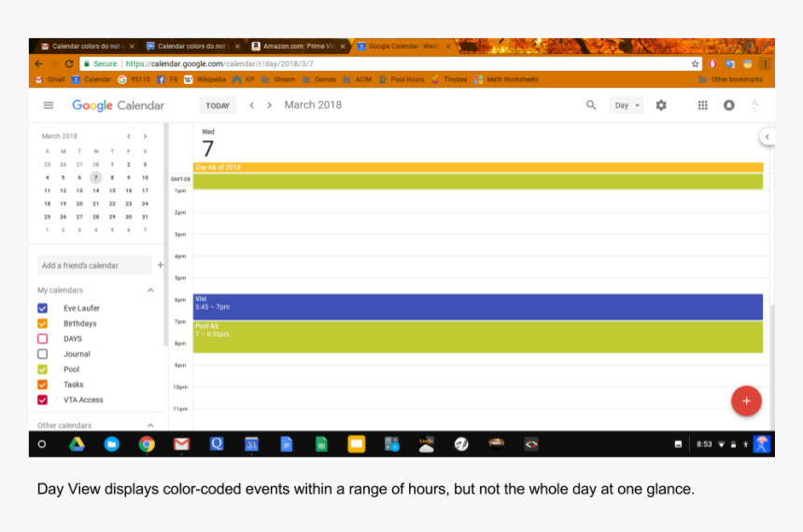Open the Kindle Cloud Reader shelf icon
The width and height of the screenshot is (803, 532).
[426, 444]
